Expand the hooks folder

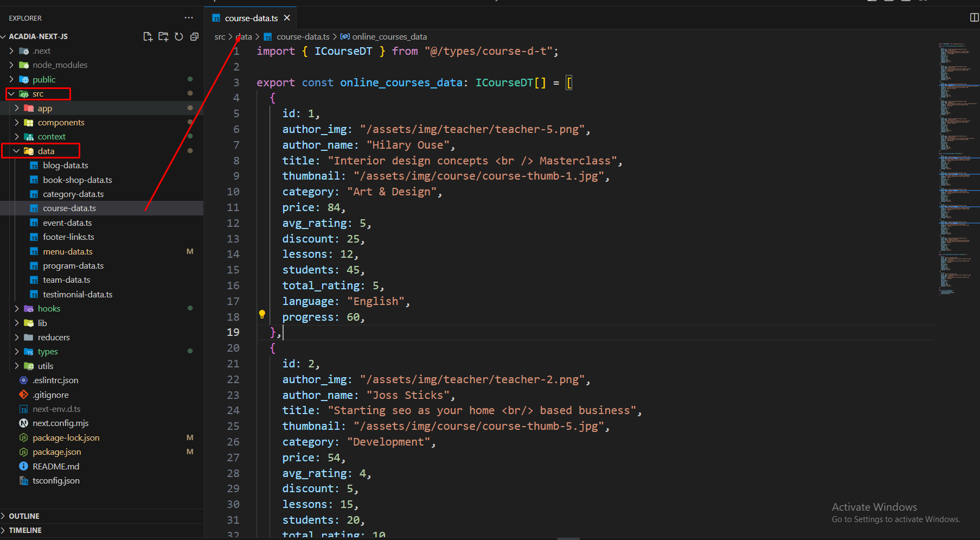(17, 308)
